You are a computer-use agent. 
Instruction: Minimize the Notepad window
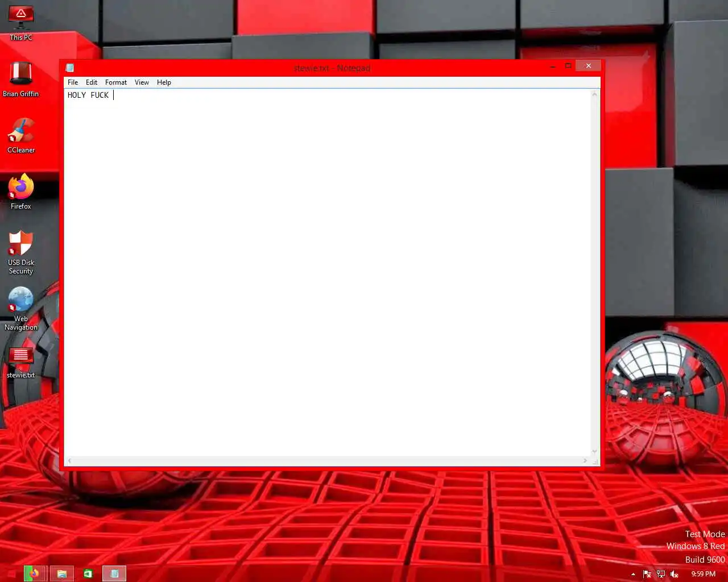click(x=553, y=66)
